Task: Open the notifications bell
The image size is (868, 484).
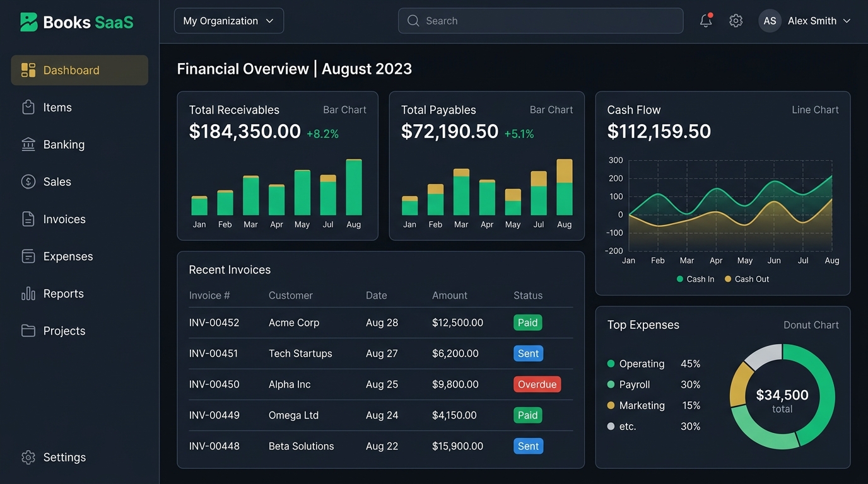Action: click(x=706, y=21)
